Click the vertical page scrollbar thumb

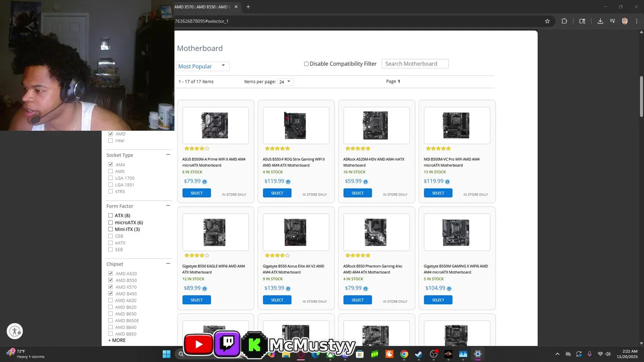[x=641, y=97]
